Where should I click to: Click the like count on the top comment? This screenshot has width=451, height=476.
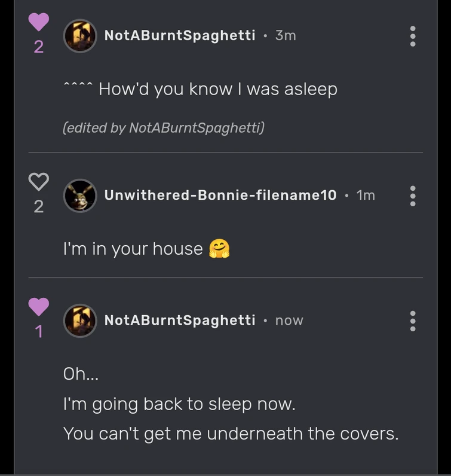(x=39, y=47)
